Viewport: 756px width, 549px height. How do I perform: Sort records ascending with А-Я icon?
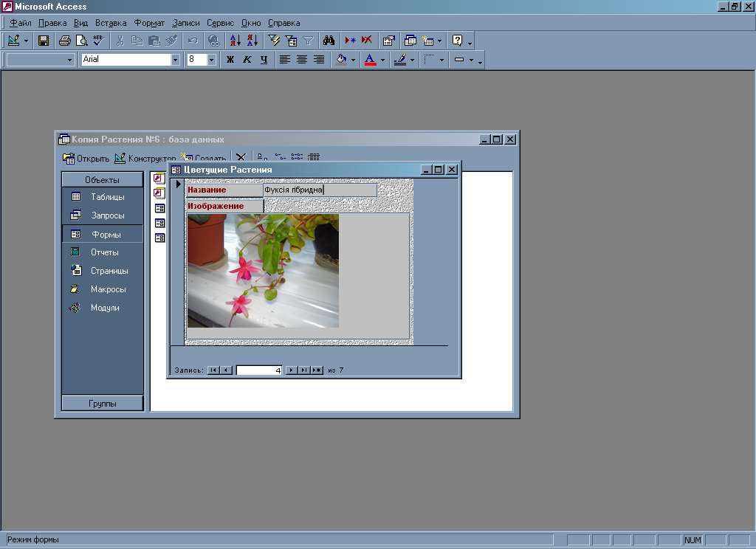(236, 41)
